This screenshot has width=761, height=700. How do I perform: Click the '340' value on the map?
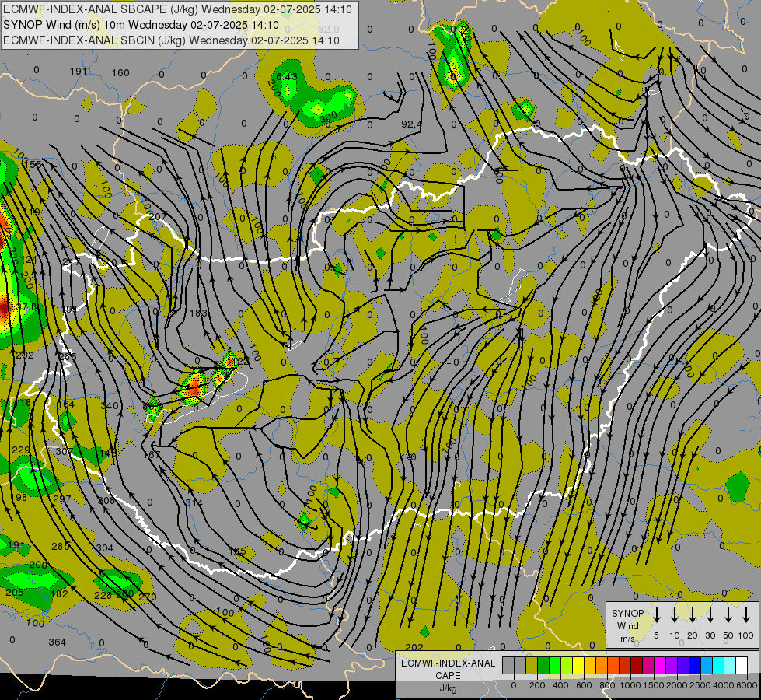pos(109,405)
